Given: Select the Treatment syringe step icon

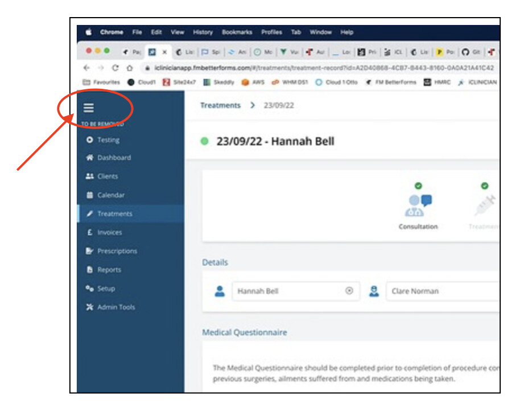Looking at the screenshot, I should point(484,205).
